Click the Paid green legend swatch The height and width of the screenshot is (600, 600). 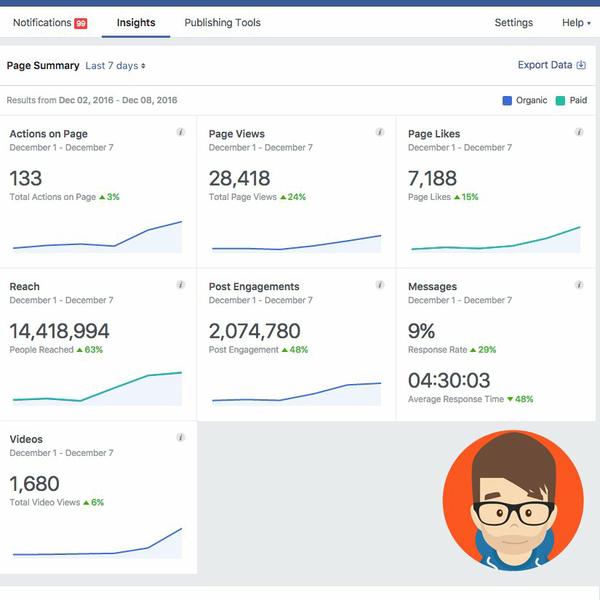point(560,101)
